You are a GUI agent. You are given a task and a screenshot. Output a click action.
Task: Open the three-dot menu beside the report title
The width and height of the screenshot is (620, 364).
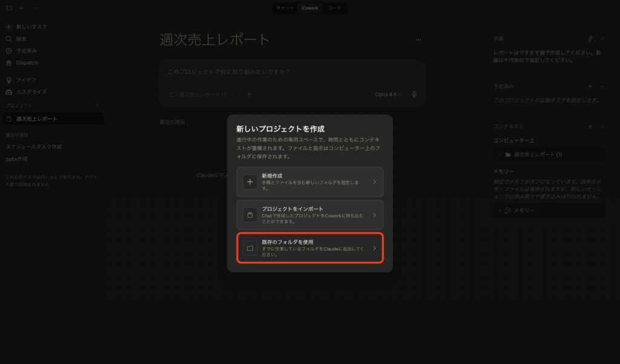click(418, 39)
